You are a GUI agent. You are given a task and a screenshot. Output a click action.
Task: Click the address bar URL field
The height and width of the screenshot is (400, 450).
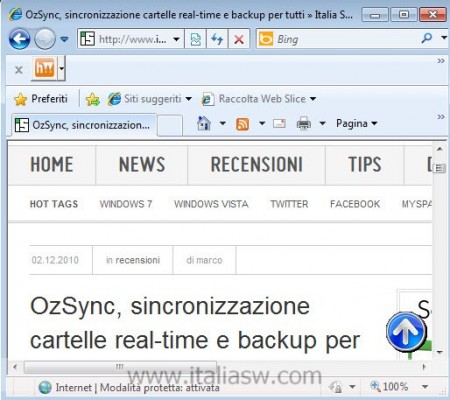click(x=132, y=39)
